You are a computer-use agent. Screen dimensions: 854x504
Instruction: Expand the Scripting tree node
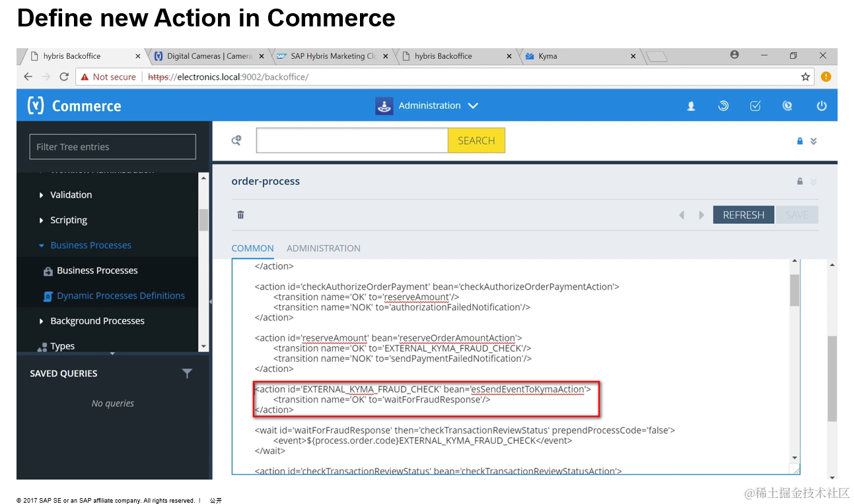[x=42, y=220]
